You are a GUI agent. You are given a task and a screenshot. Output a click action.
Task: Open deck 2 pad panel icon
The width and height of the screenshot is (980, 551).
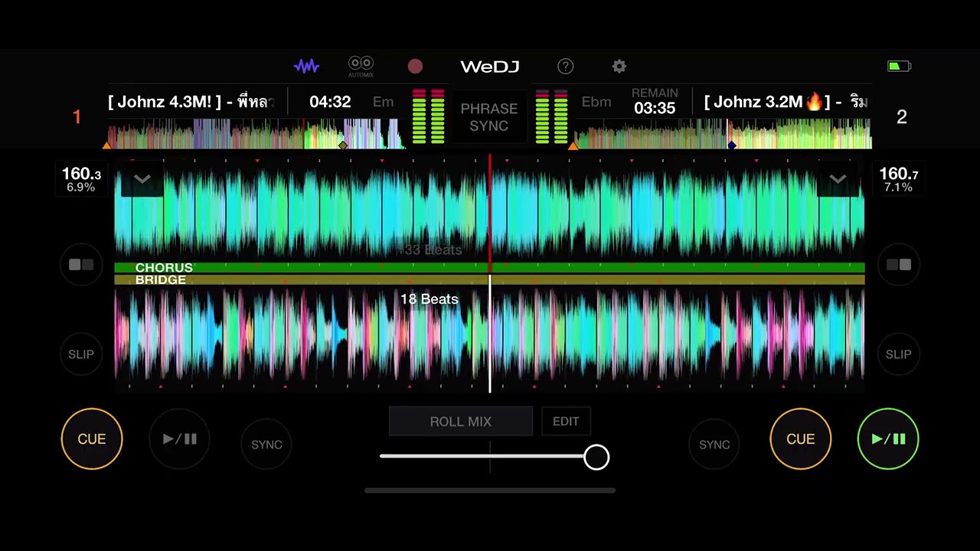pos(898,265)
